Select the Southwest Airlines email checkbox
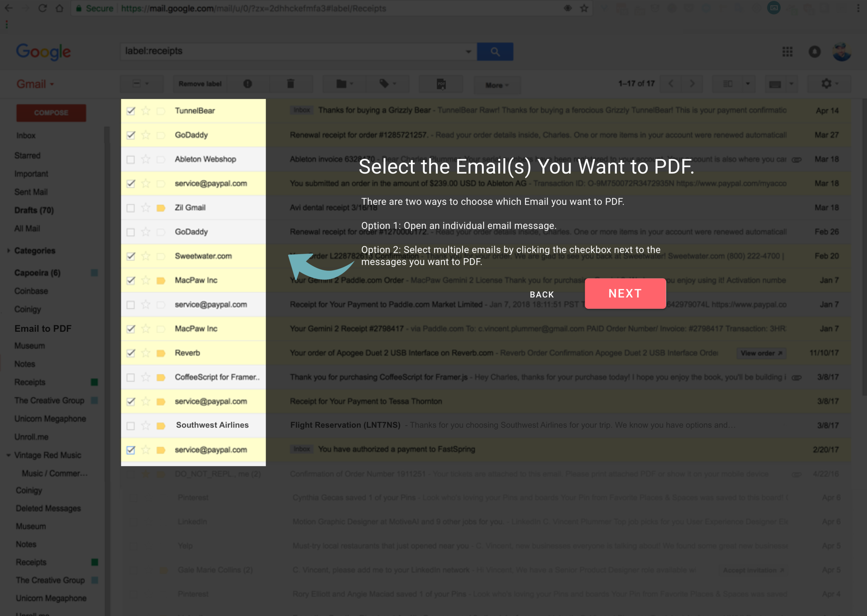 [x=131, y=425]
